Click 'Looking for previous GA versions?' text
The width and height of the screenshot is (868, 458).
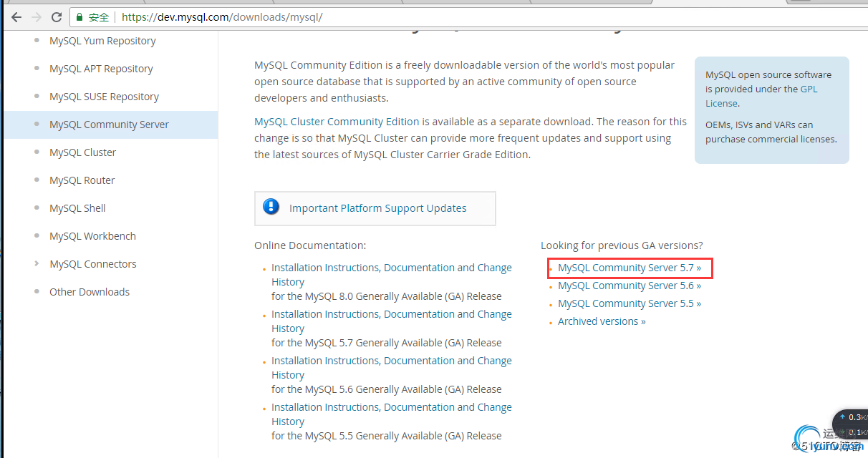click(622, 245)
